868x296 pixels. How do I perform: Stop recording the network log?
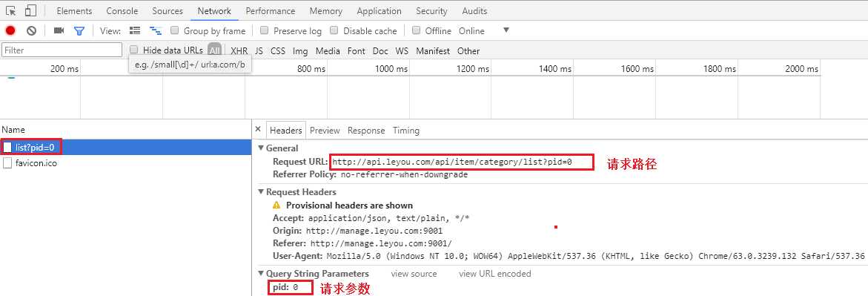pyautogui.click(x=10, y=30)
